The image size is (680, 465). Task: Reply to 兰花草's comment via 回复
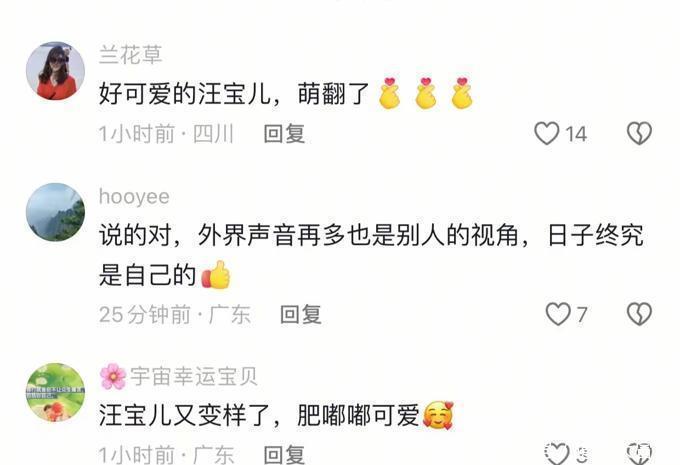284,134
